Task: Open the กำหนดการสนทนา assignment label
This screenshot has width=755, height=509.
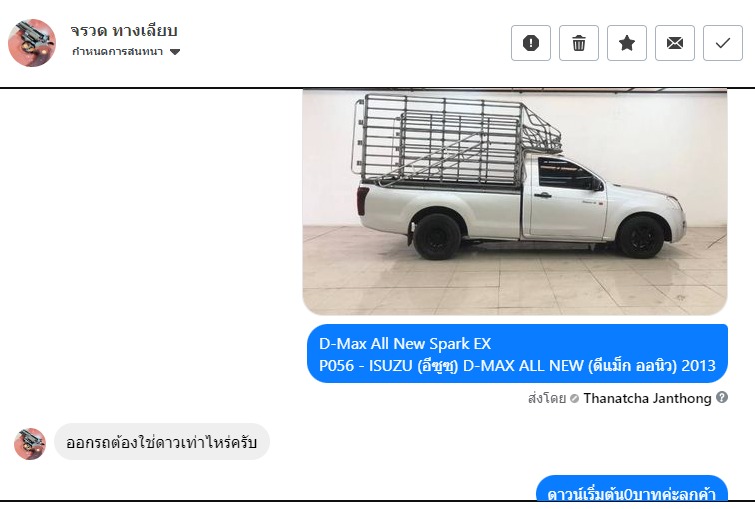Action: coord(117,52)
